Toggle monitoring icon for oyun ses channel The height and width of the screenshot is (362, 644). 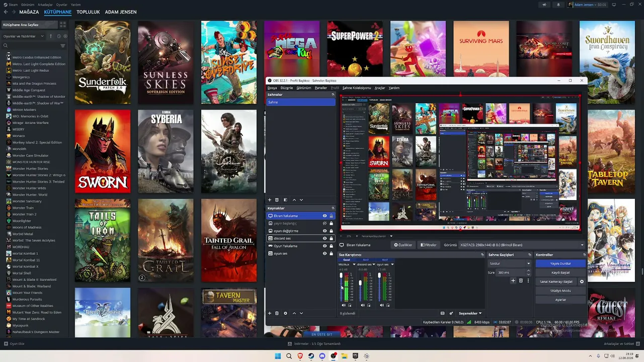click(387, 305)
